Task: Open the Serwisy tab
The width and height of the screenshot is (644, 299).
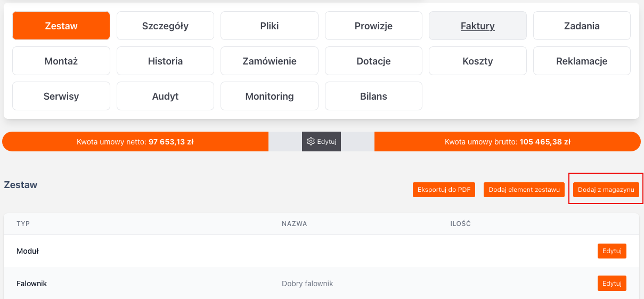Action: coord(61,96)
